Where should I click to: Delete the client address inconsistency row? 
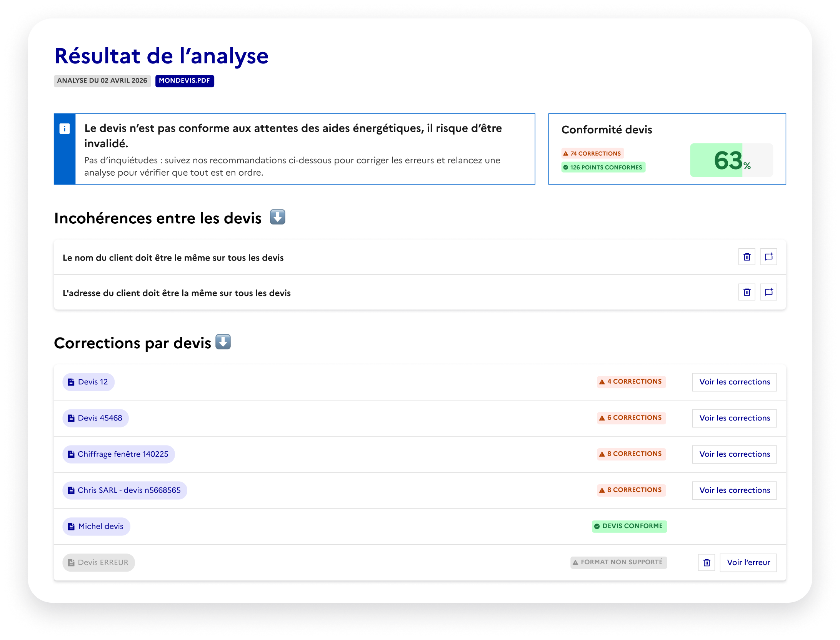pyautogui.click(x=747, y=292)
